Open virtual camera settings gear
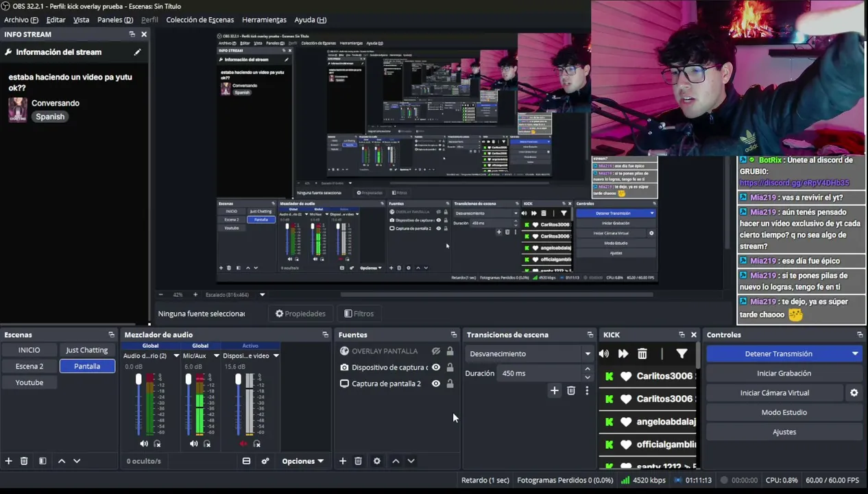 click(854, 393)
